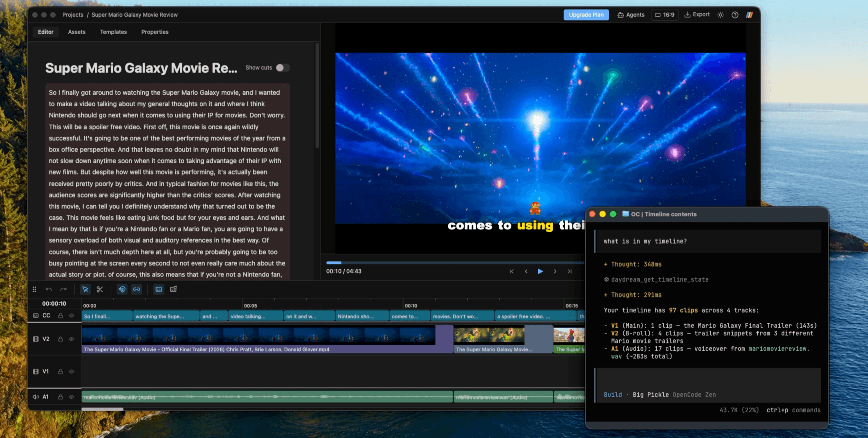Image resolution: width=868 pixels, height=438 pixels.
Task: Hide the V2 video track
Action: 72,339
